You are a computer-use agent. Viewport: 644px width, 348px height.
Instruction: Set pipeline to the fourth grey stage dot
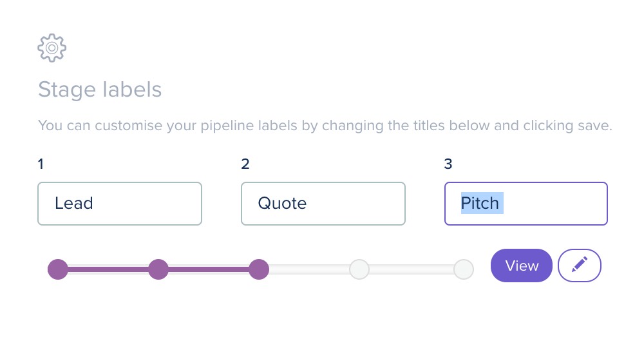pos(359,269)
